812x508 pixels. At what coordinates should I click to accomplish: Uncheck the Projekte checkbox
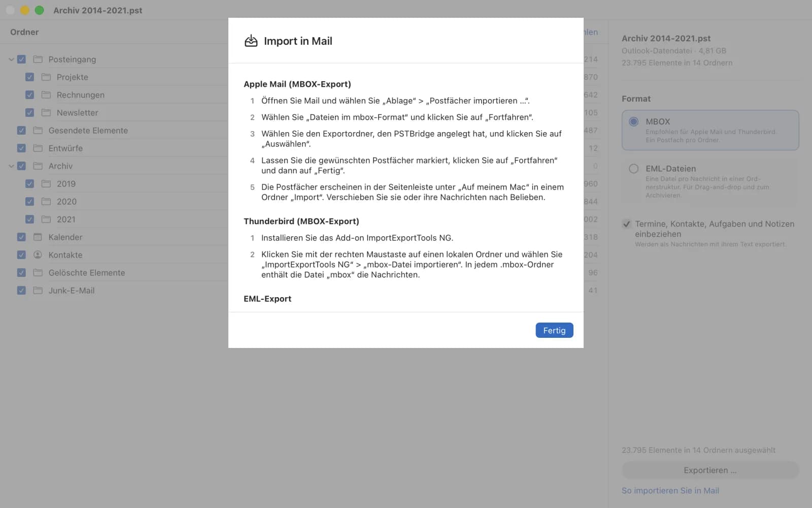click(29, 77)
